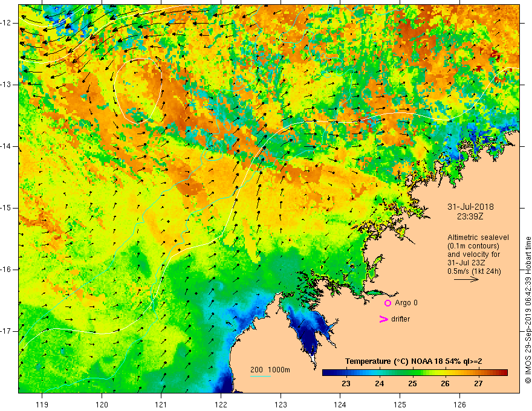532x411 pixels.
Task: Click the "Argo 0" legend label
Action: pos(406,303)
